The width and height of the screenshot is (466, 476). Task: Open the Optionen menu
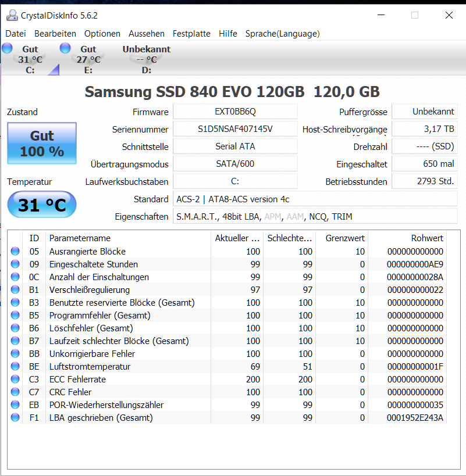[102, 33]
